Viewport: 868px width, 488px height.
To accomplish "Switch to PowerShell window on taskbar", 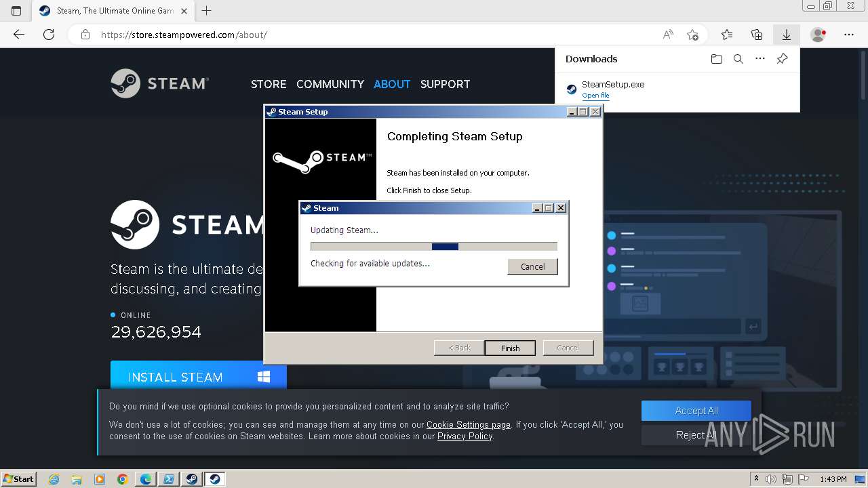I will point(169,479).
